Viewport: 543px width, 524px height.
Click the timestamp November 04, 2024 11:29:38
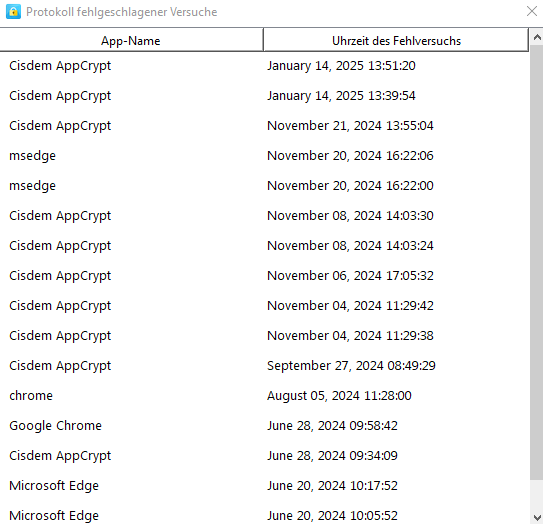[x=350, y=336]
